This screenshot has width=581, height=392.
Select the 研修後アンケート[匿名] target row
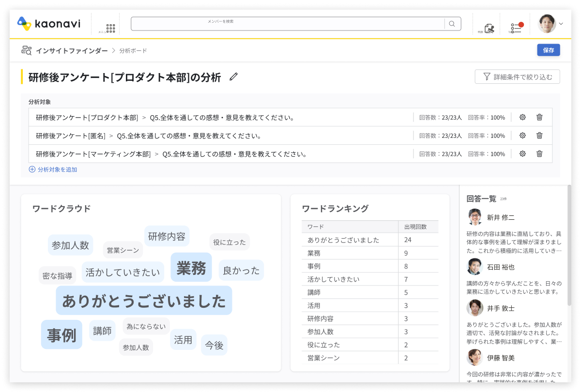[x=290, y=136]
